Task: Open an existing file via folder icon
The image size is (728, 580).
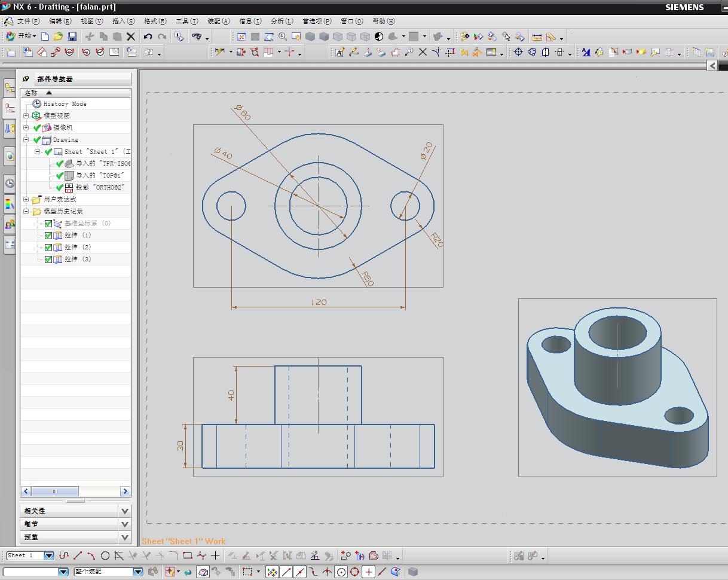Action: (59, 36)
